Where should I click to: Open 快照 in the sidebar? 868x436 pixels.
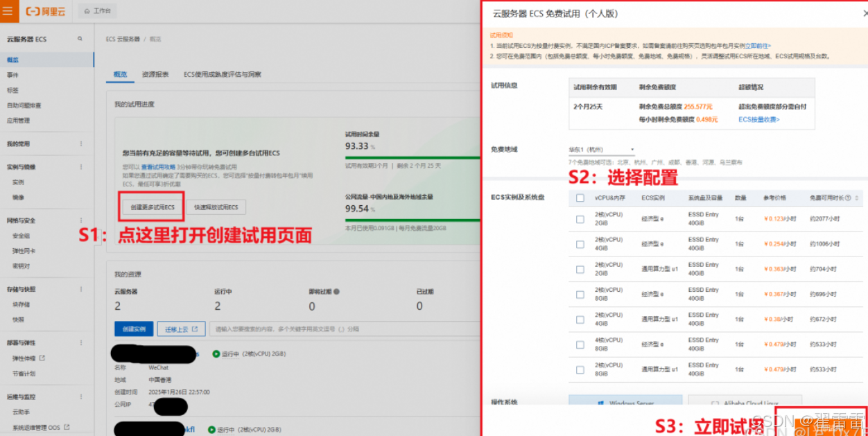(x=18, y=320)
